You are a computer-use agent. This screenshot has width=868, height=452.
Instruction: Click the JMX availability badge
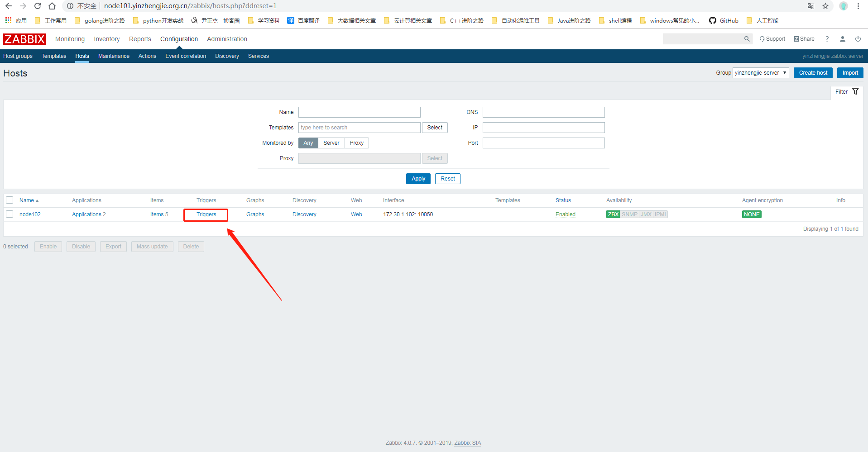(x=646, y=214)
